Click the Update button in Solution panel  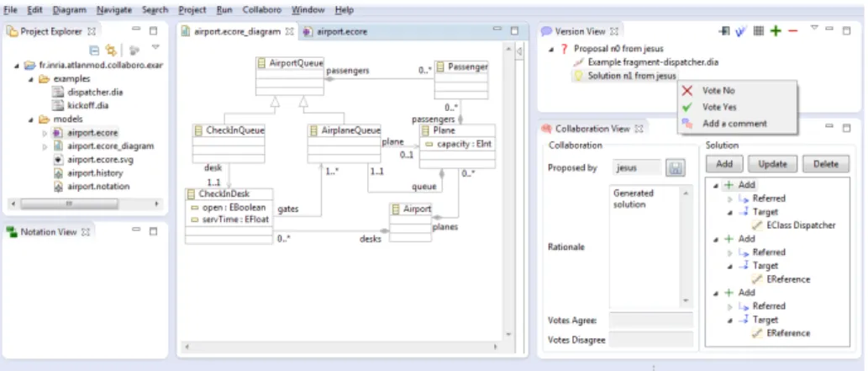click(772, 164)
